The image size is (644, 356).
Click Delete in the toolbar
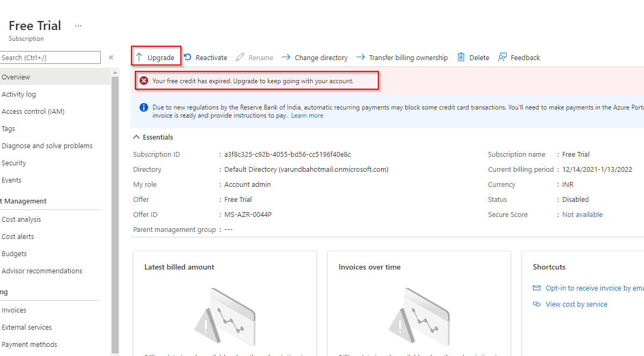(x=479, y=57)
